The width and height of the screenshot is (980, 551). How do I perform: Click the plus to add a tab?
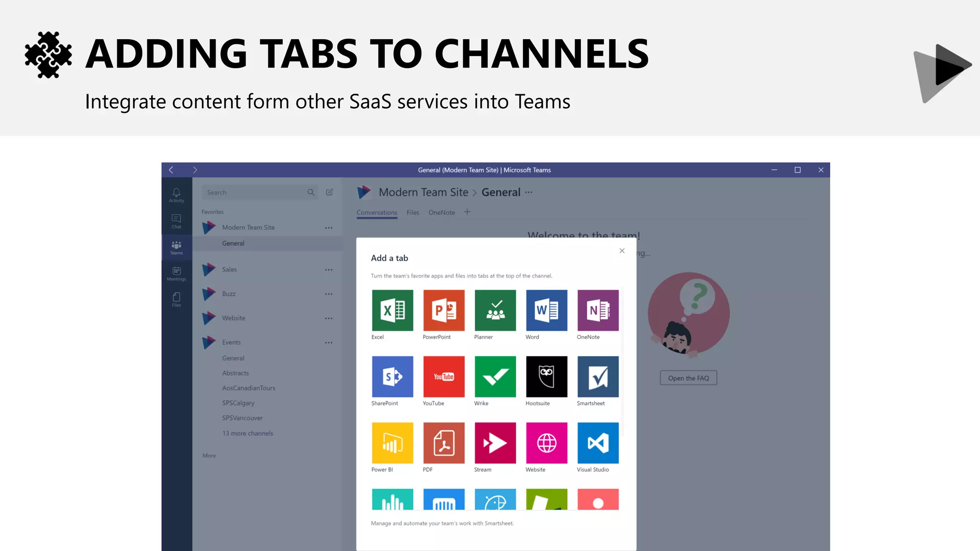(x=468, y=212)
